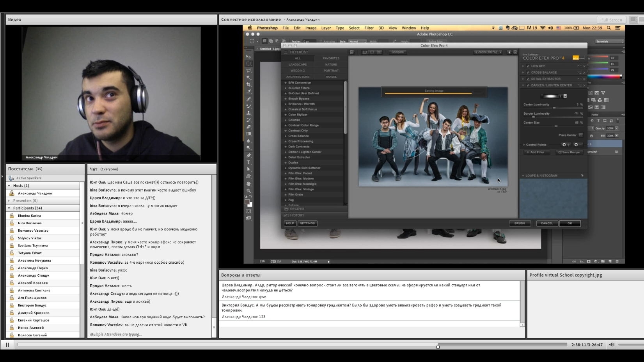Click the Save Recipe button
The height and width of the screenshot is (362, 644).
click(569, 152)
